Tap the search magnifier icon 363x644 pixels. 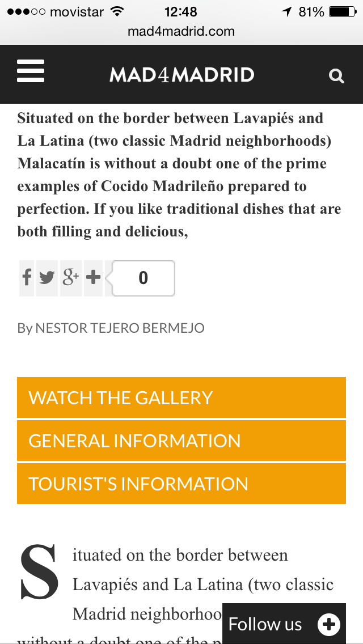[336, 76]
